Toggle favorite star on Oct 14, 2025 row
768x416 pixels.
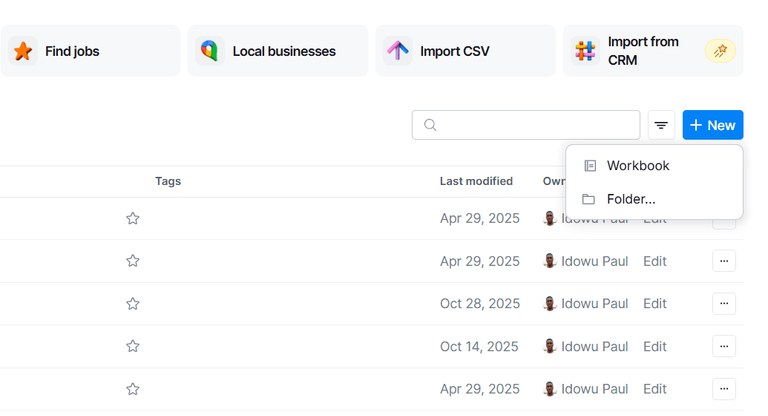[133, 346]
